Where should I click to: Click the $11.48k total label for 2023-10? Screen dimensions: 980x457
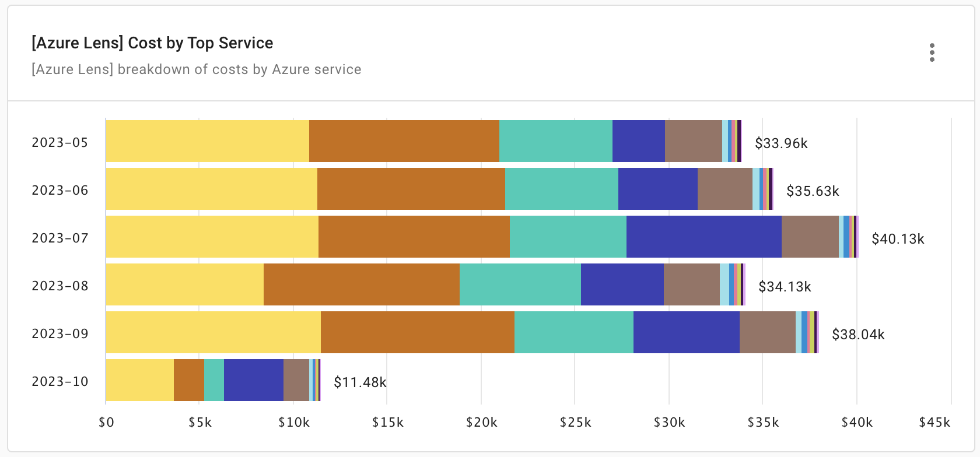point(360,382)
